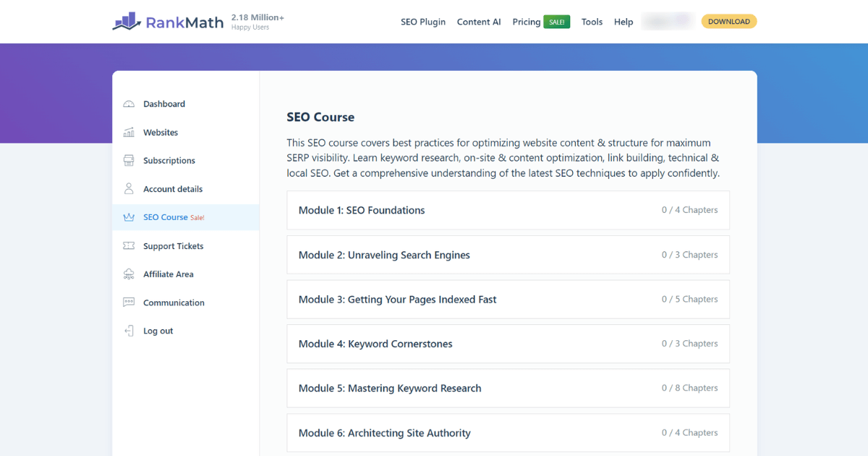Open Content AI in top navigation

coord(479,22)
